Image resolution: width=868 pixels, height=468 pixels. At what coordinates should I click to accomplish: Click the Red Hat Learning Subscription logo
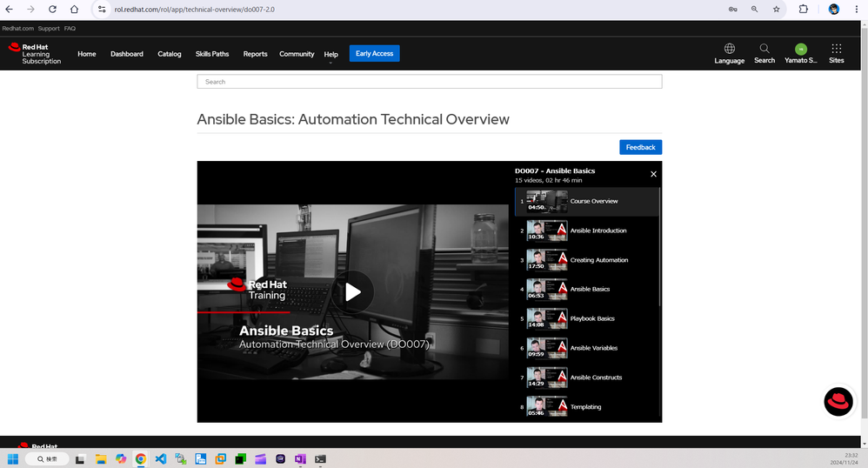click(35, 54)
